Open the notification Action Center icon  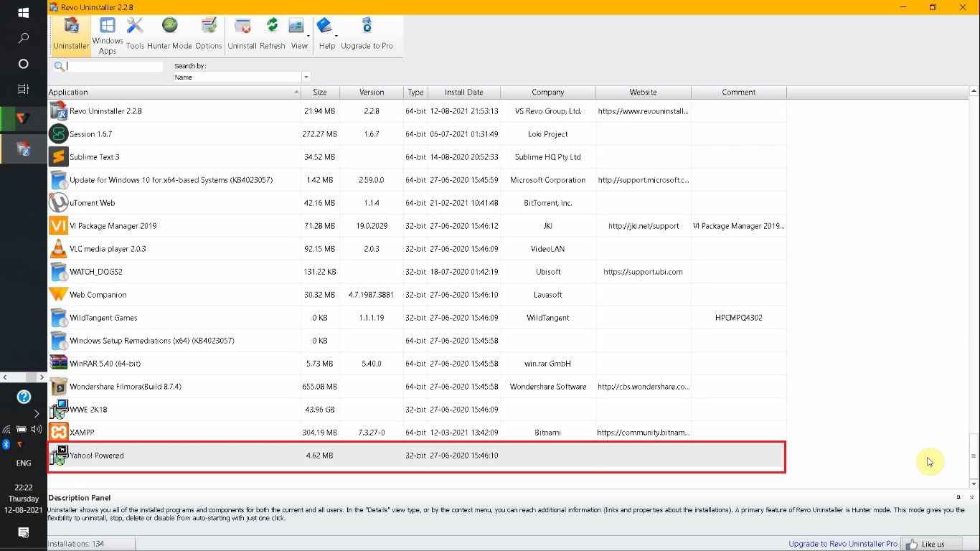pos(23,532)
